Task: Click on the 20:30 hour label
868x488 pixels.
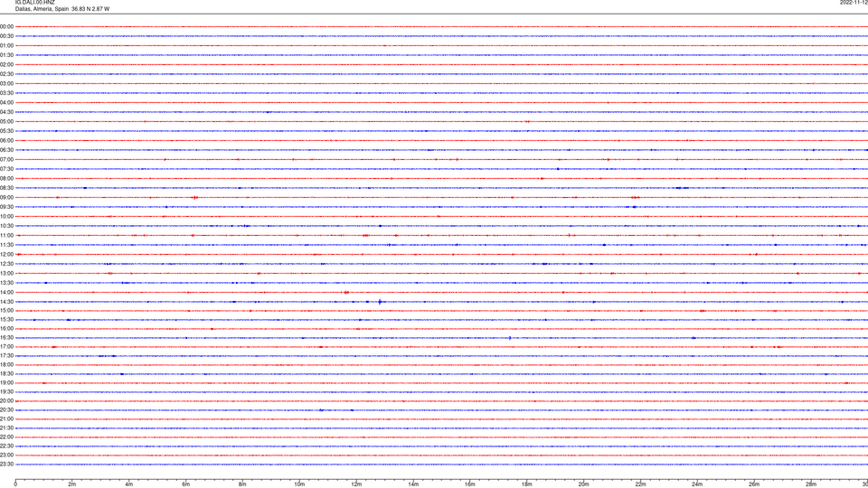Action: click(6, 410)
